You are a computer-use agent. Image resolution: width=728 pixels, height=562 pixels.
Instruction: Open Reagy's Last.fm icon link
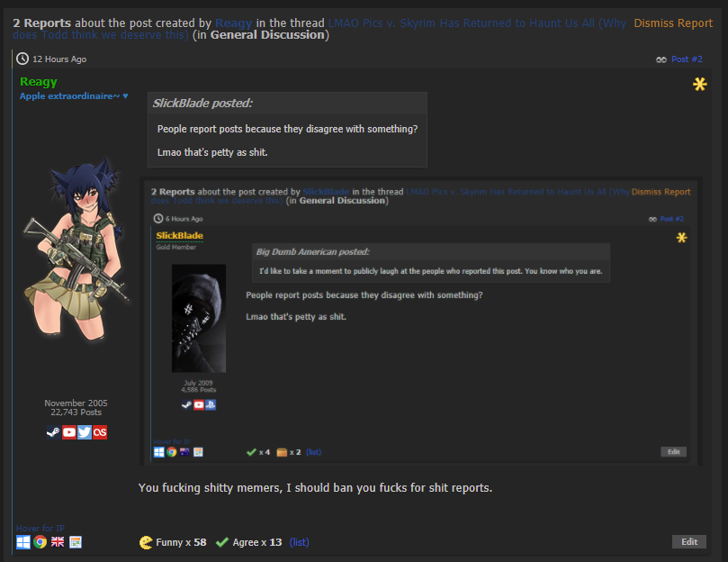(x=100, y=432)
